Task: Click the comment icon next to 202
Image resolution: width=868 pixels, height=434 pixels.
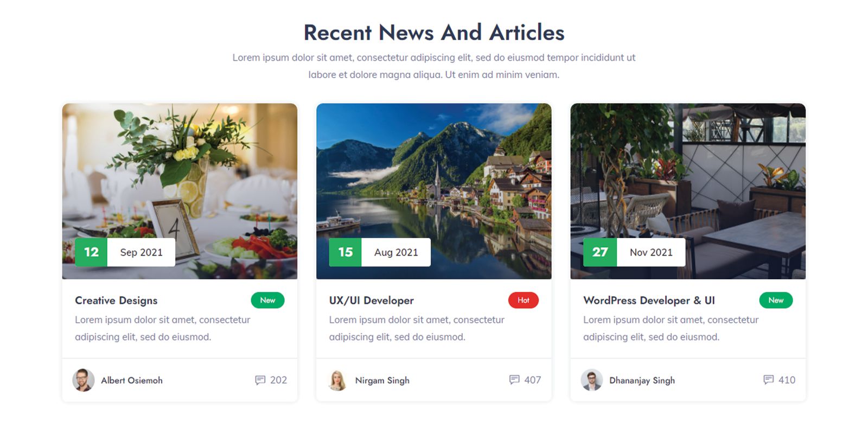Action: tap(260, 380)
